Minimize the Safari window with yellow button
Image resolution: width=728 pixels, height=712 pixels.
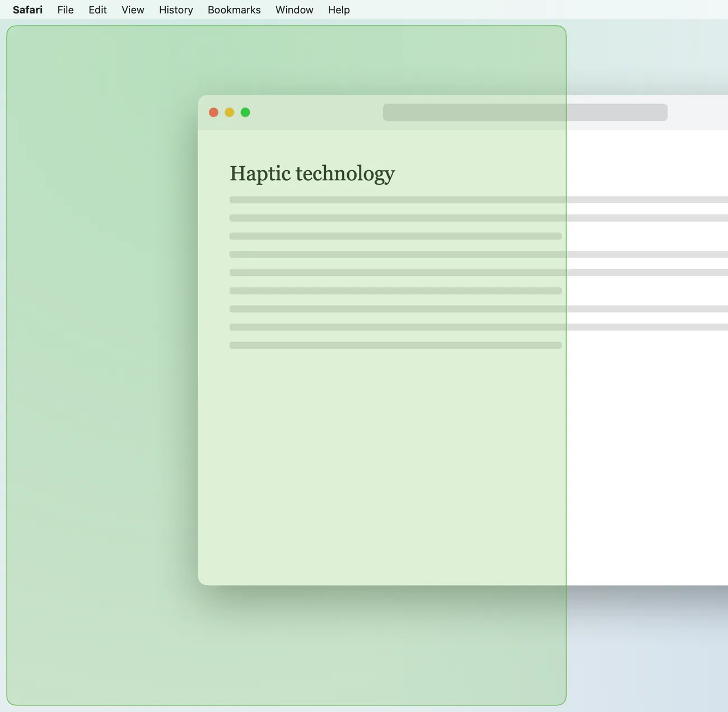click(x=230, y=112)
